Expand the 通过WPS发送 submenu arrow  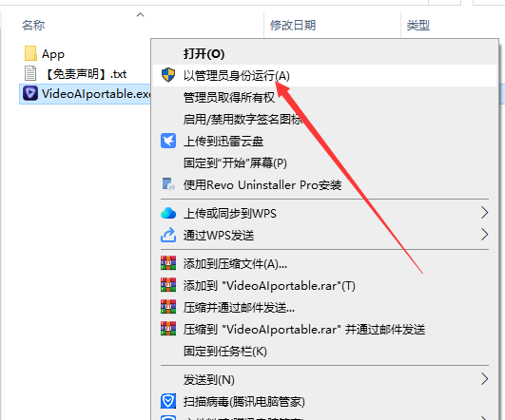[485, 235]
